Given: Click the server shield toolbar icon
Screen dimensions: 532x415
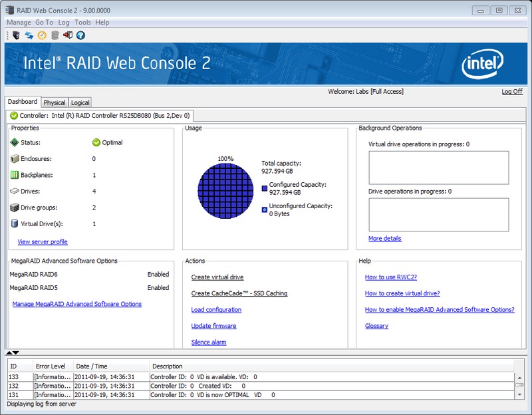Looking at the screenshot, I should (x=16, y=35).
